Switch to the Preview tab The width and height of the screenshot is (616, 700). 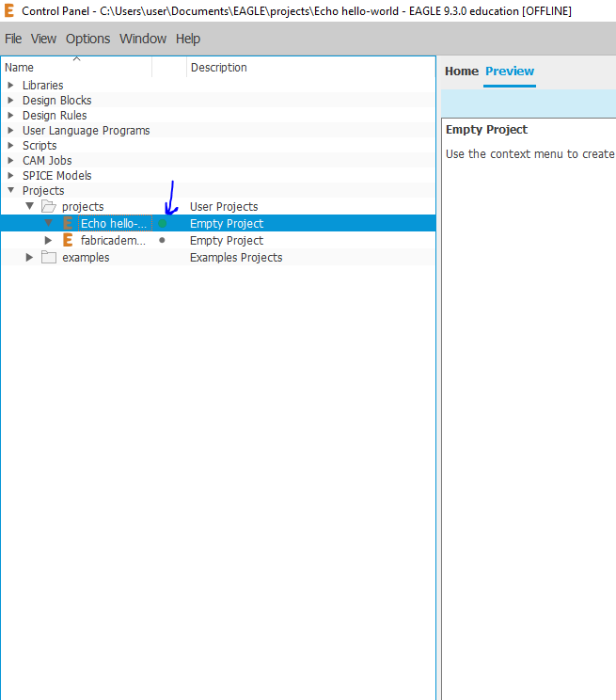click(510, 71)
